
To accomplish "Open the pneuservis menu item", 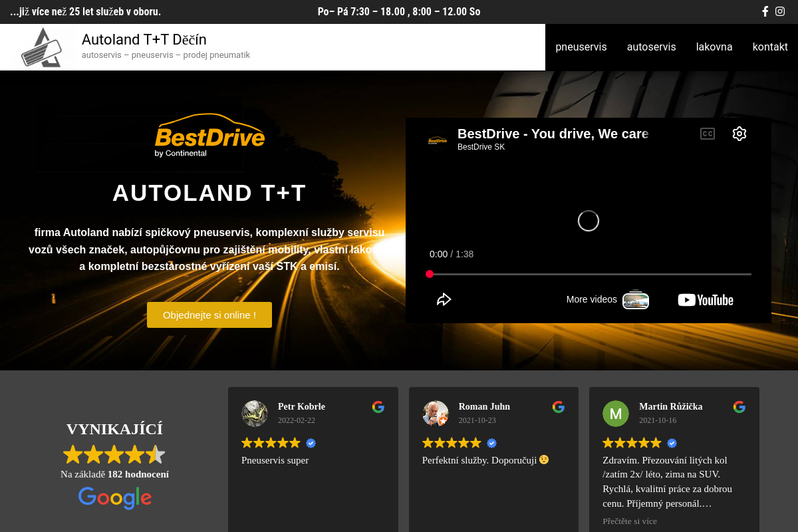I will 581,47.
